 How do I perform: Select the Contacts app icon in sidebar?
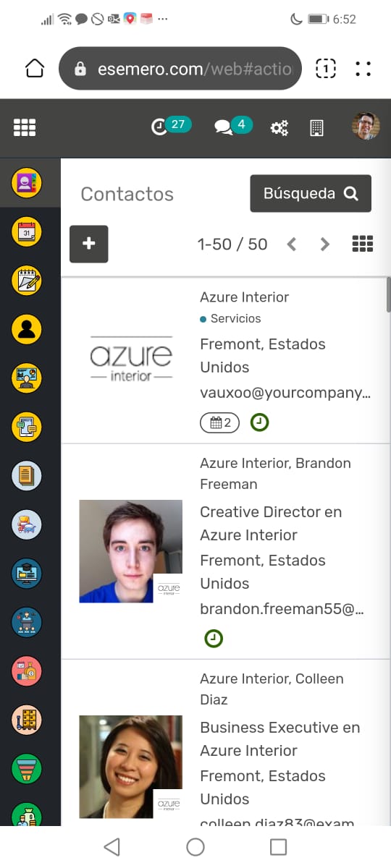(x=27, y=183)
